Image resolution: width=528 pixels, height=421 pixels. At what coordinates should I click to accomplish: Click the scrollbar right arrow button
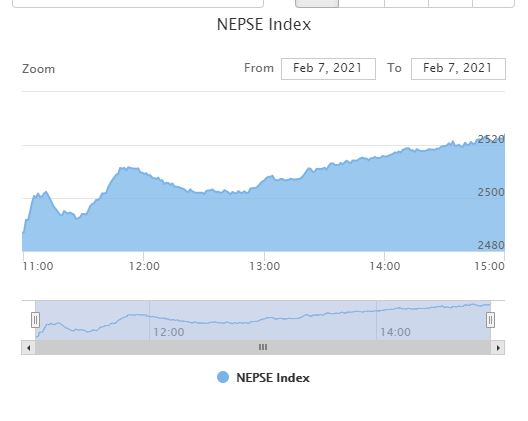pos(498,348)
